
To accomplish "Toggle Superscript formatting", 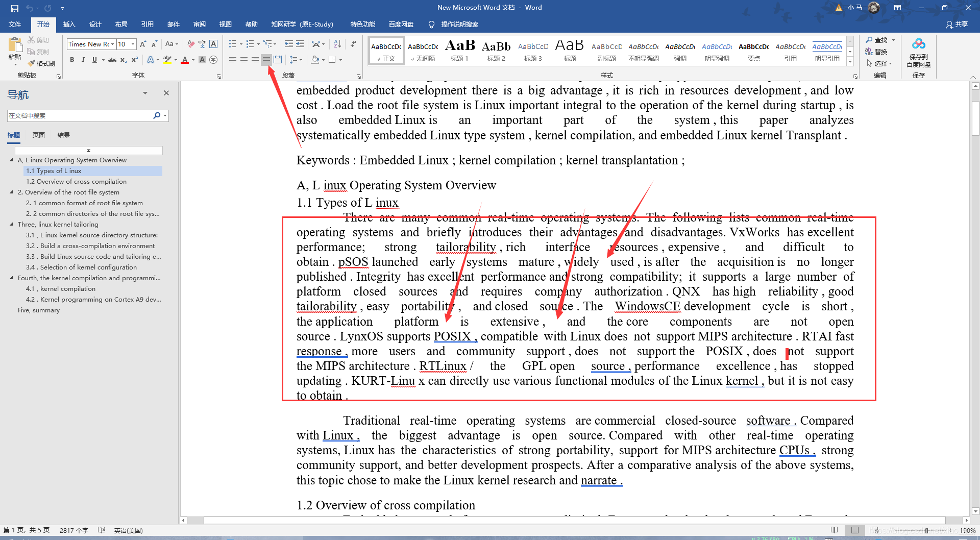I will coord(135,60).
